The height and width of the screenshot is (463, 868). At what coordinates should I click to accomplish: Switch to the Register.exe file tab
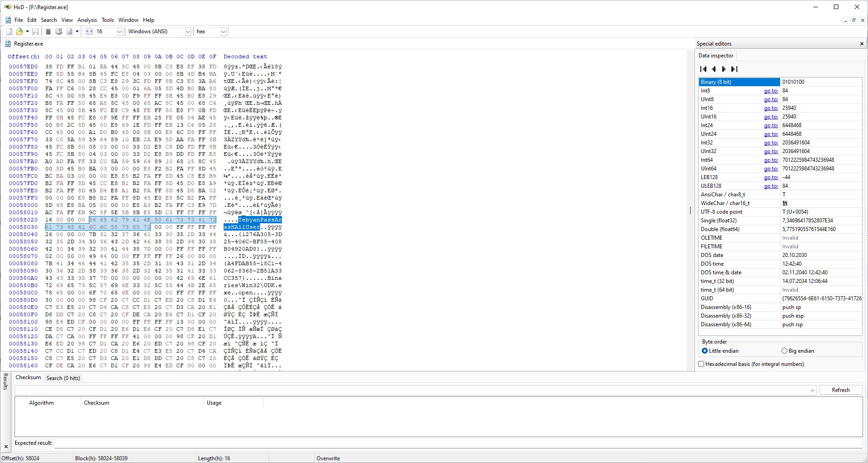tap(24, 44)
